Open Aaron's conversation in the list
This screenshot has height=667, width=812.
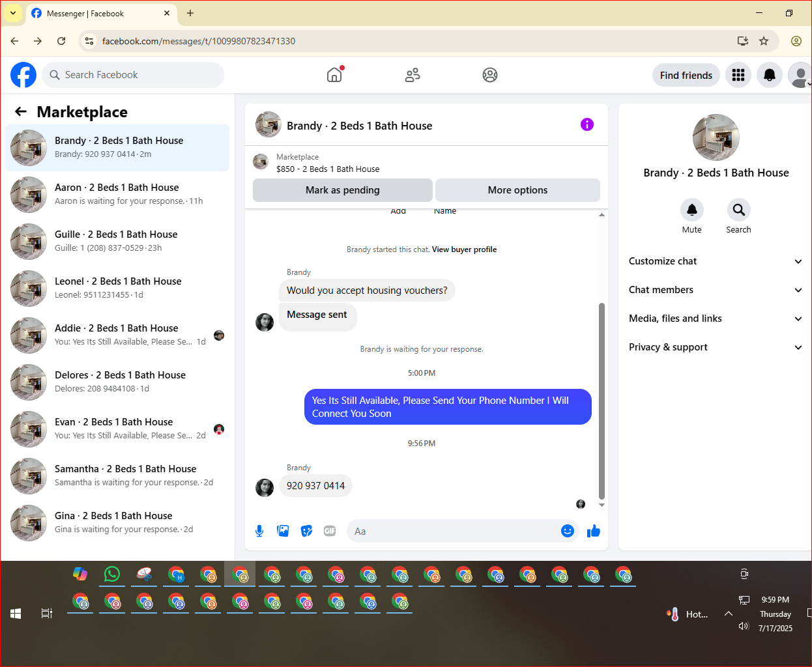click(117, 195)
